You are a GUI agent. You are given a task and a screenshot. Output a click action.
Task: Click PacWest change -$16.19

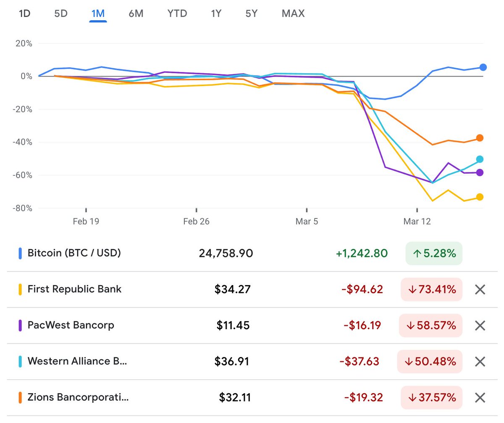point(362,325)
